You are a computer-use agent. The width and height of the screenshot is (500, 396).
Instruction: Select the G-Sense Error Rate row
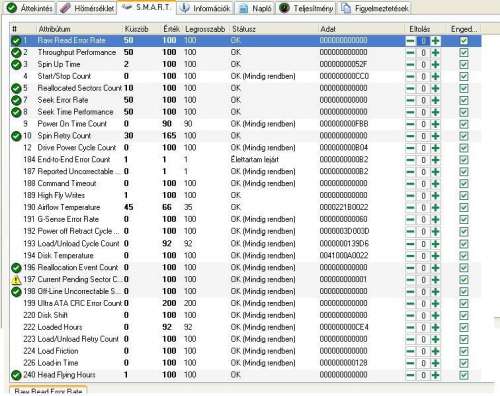point(246,219)
